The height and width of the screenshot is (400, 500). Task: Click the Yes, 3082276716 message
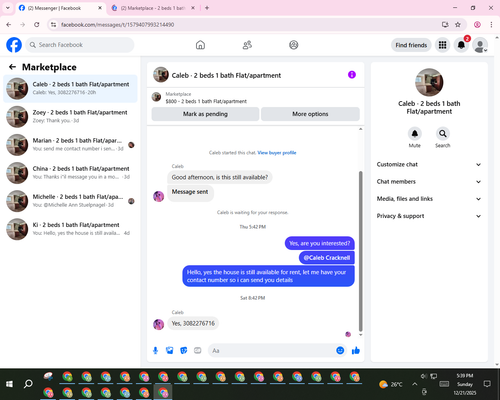pos(193,323)
